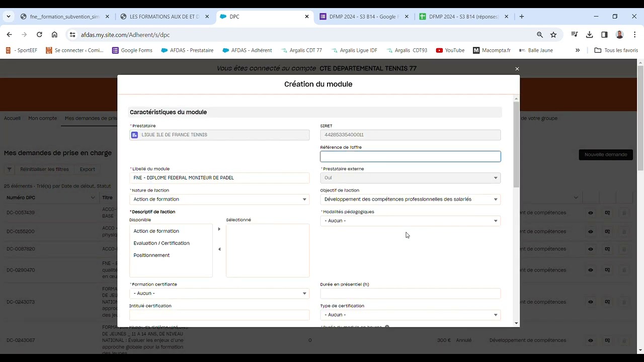Click the Durée en présentiel field
The image size is (644, 362).
point(411,294)
